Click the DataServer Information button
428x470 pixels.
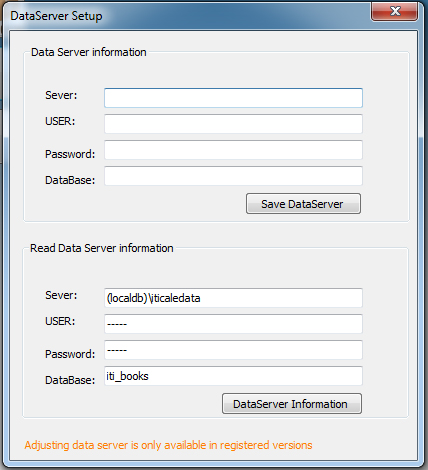coord(292,404)
